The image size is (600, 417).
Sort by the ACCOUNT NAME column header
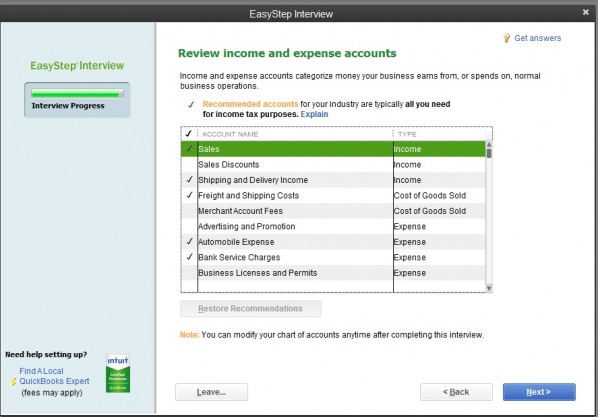pos(230,134)
